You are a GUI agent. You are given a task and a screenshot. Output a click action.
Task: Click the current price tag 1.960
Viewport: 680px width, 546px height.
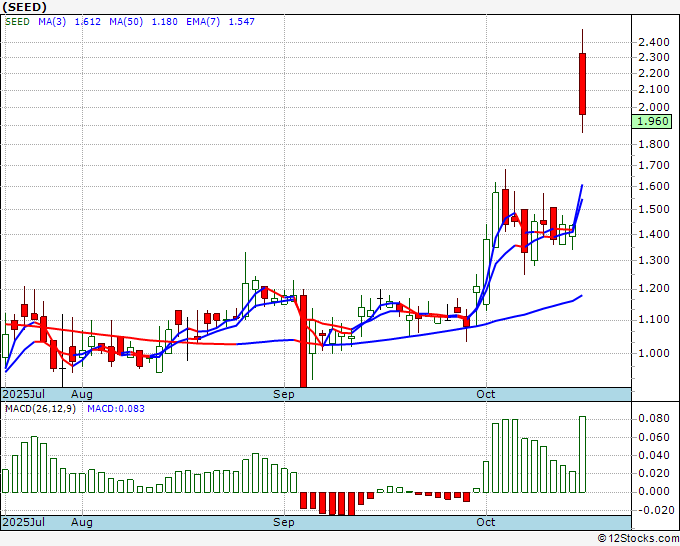click(652, 121)
